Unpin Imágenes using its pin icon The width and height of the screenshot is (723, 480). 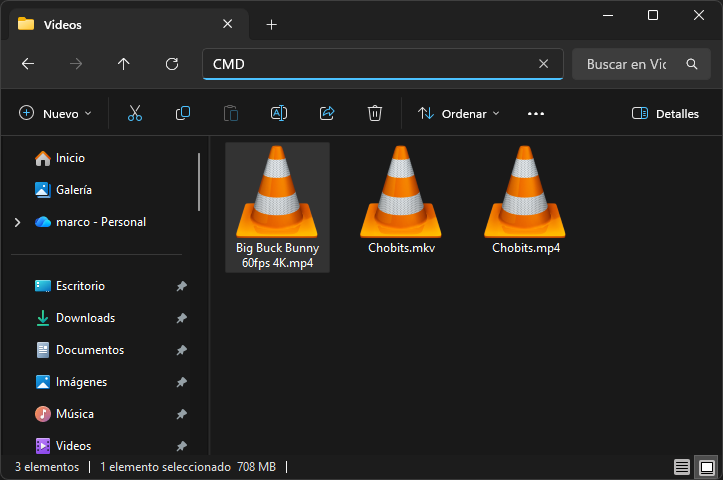click(182, 382)
